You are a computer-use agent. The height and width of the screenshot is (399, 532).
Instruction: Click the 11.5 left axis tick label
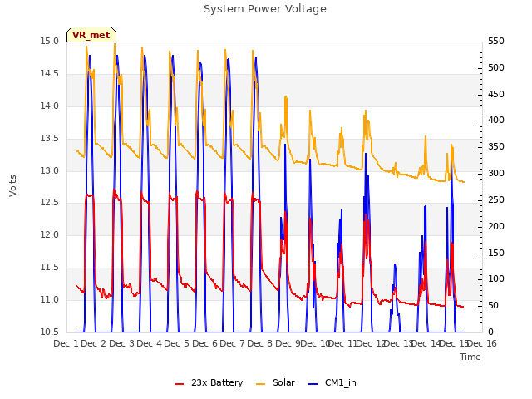point(50,268)
